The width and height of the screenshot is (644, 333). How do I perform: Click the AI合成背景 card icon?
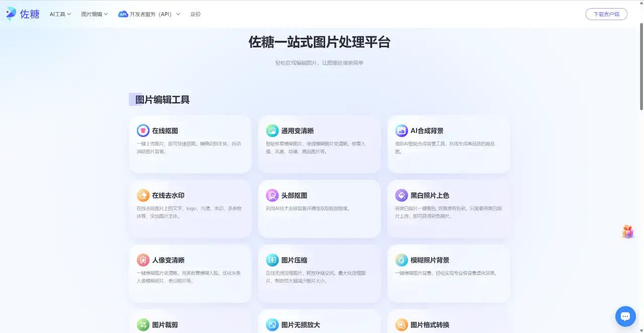click(x=401, y=131)
